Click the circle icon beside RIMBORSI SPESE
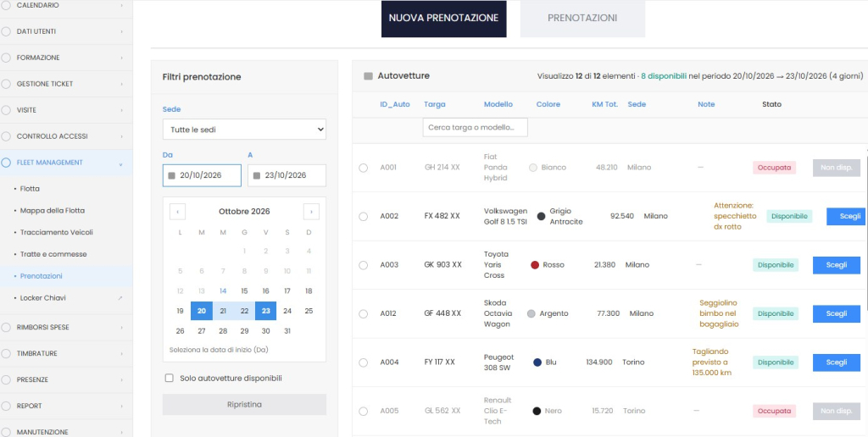868x437 pixels. 6,328
